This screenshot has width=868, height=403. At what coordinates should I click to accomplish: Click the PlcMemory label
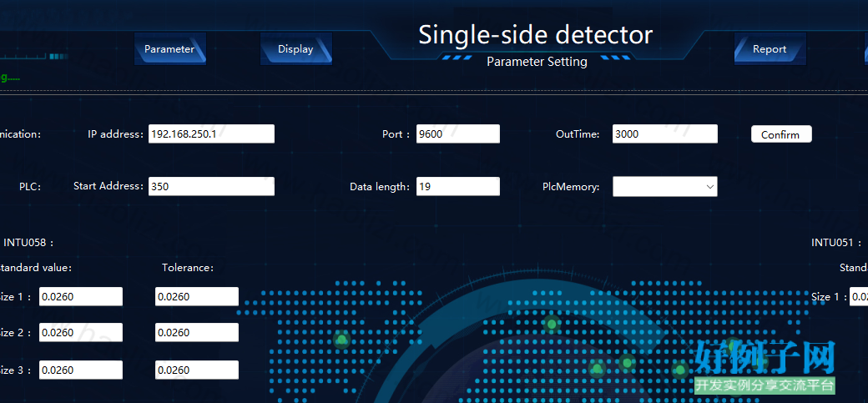coord(571,187)
